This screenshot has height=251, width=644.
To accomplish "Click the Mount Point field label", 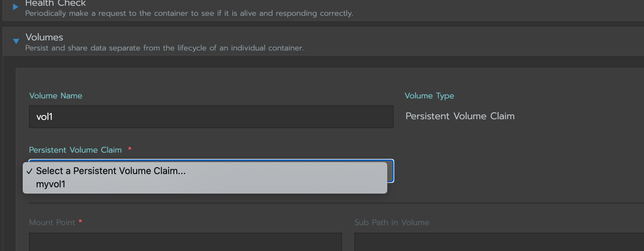I will tap(52, 222).
